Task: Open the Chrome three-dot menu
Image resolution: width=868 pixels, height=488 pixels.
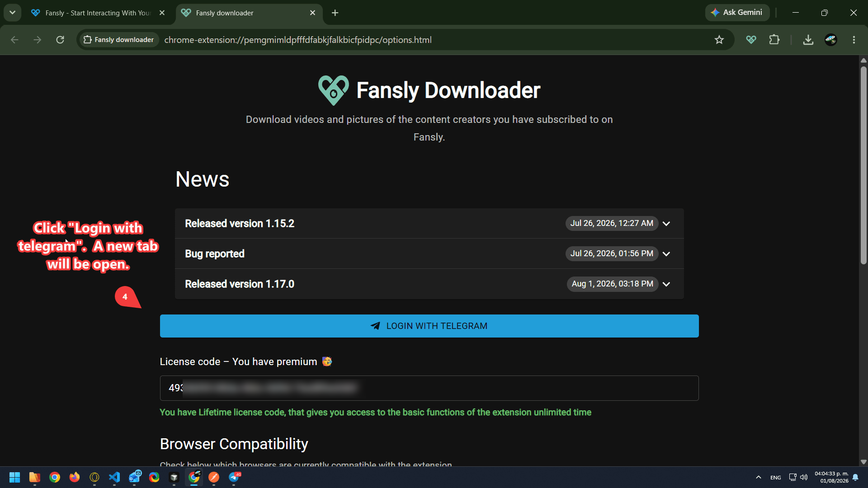Action: point(854,40)
